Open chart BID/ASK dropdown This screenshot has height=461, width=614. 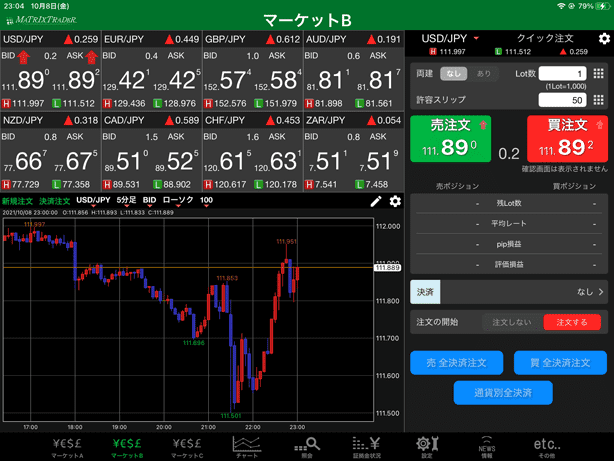(x=149, y=201)
